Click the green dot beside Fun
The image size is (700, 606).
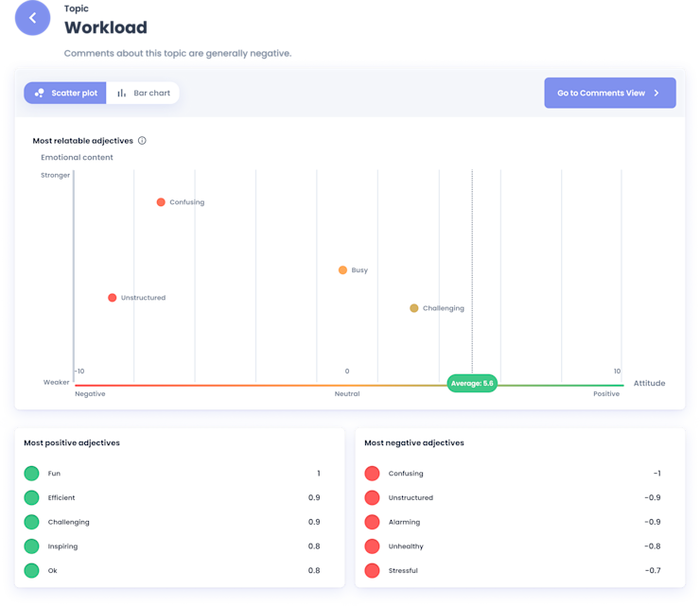click(x=31, y=473)
